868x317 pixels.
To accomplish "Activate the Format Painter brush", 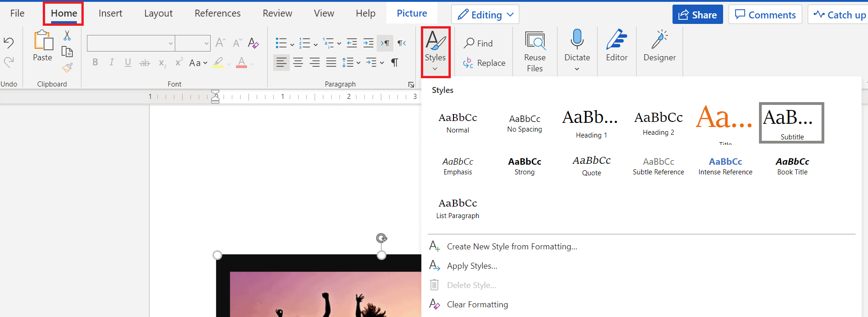I will (x=67, y=68).
